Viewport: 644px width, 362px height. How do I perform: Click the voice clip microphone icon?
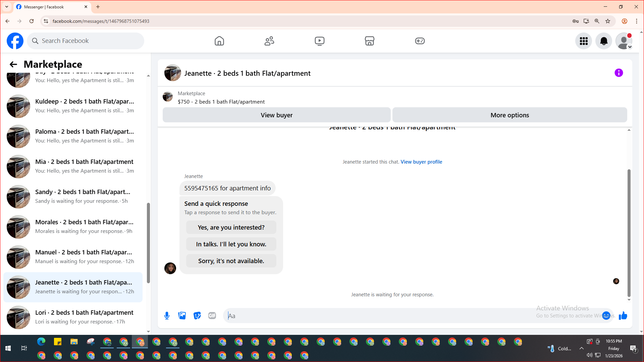tap(167, 315)
